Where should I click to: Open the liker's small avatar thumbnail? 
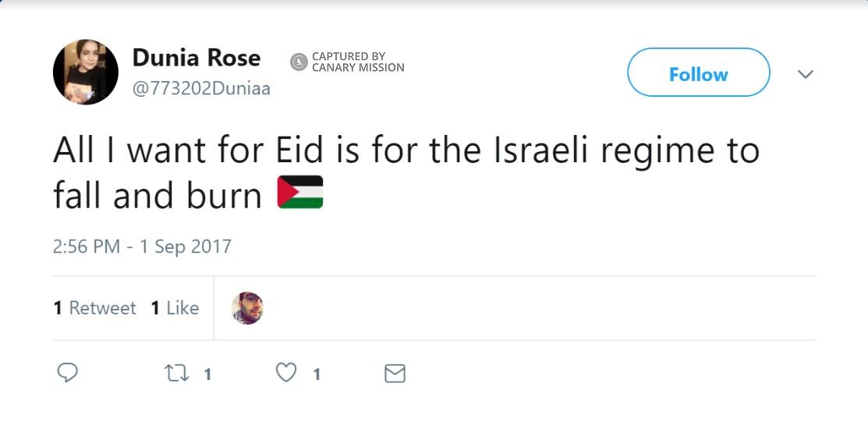coord(247,308)
